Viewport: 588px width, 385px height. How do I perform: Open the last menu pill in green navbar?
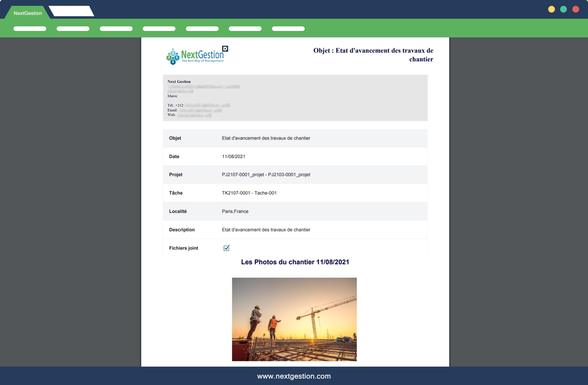click(288, 29)
